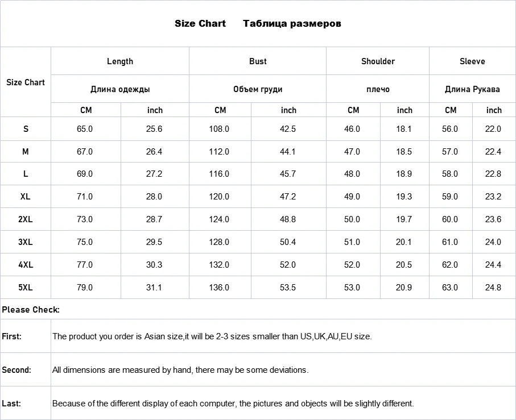Click the Size Chart title heading

[200, 24]
